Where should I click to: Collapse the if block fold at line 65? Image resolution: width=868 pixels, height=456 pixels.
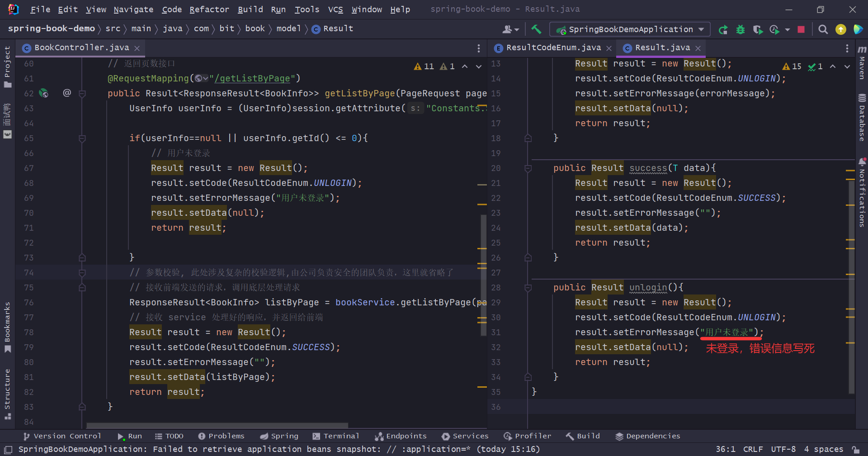(82, 138)
